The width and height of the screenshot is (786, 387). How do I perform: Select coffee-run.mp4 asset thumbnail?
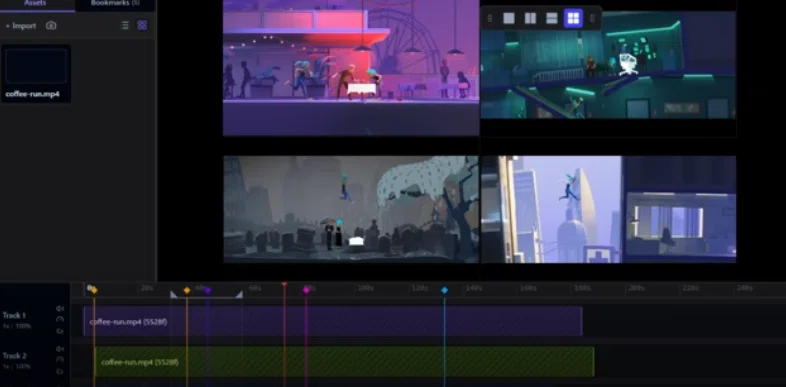tap(36, 66)
